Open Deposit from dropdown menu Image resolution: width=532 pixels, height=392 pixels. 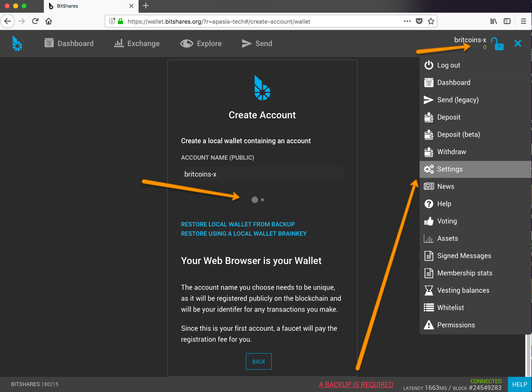coord(475,117)
